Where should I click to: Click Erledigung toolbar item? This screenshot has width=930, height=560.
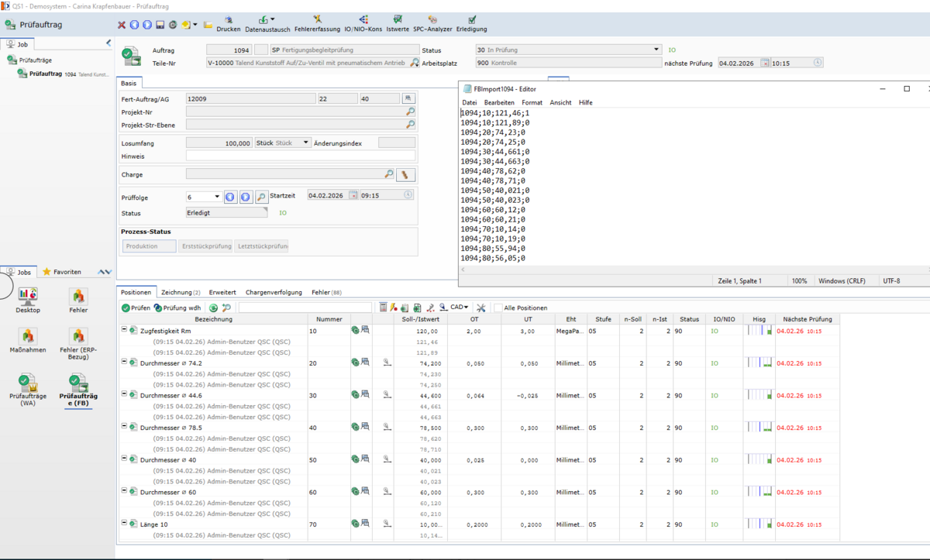coord(472,24)
